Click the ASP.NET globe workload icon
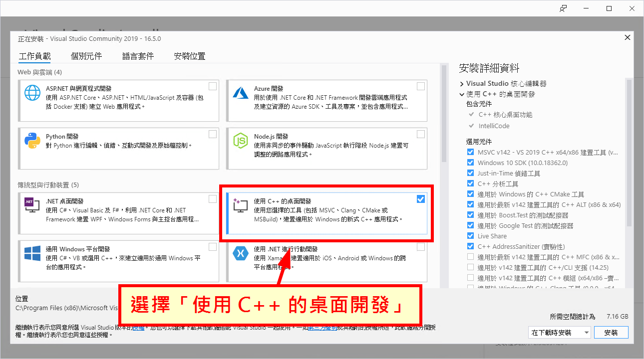The image size is (644, 359). 32,93
